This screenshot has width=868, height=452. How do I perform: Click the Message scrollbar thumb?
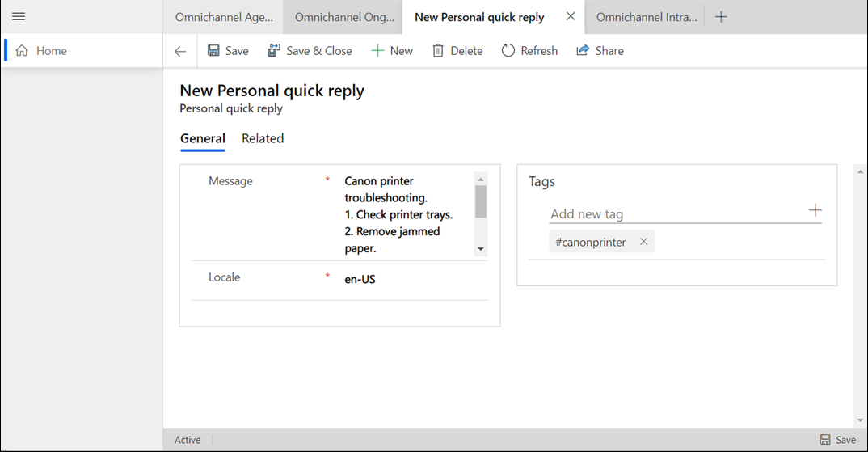[x=481, y=201]
